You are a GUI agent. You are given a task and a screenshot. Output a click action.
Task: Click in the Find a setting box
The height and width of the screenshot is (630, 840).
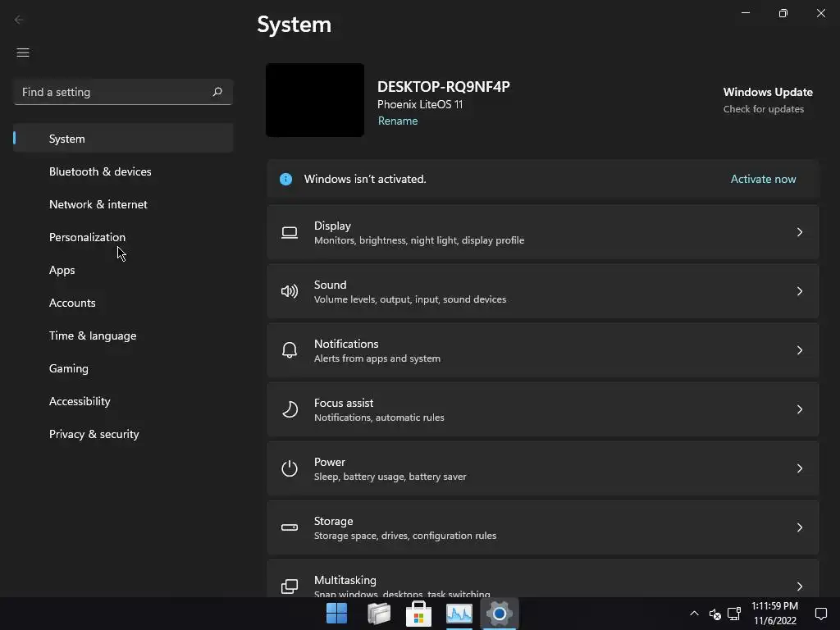123,92
